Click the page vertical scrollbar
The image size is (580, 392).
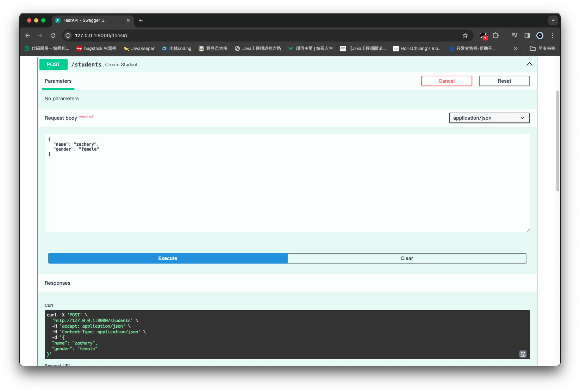(x=557, y=141)
